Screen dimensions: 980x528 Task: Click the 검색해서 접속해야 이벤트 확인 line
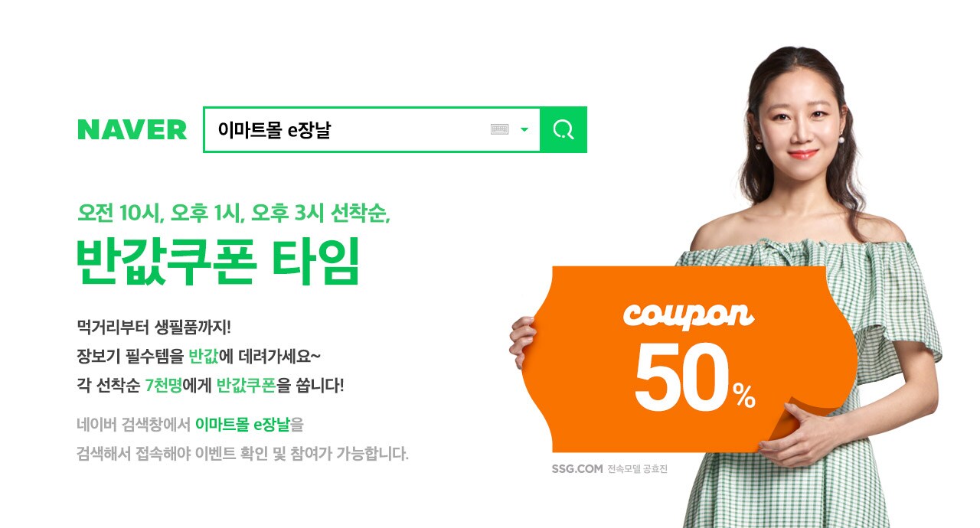243,453
